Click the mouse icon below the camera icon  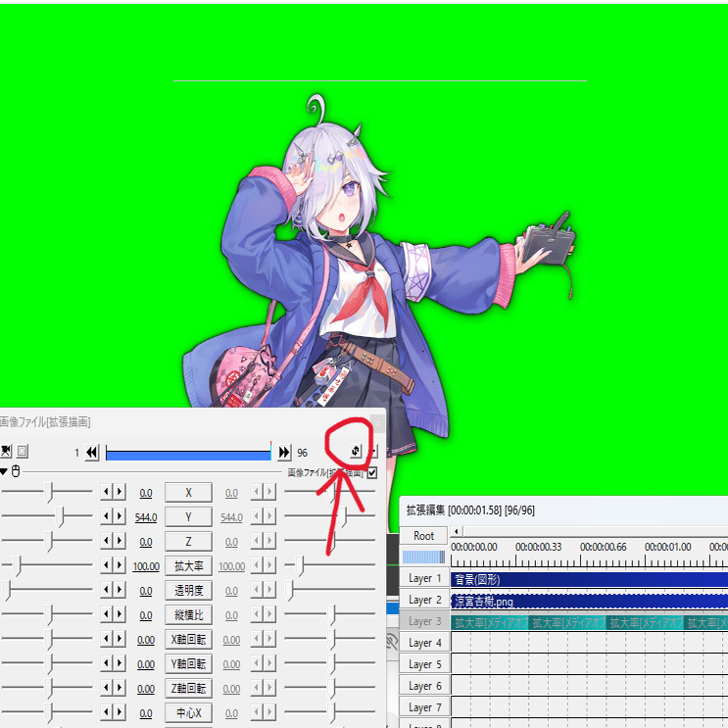click(x=16, y=471)
